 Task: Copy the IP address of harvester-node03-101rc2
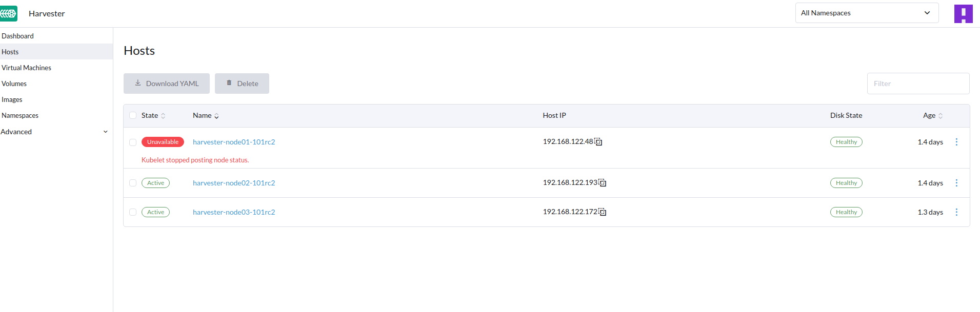(x=603, y=212)
